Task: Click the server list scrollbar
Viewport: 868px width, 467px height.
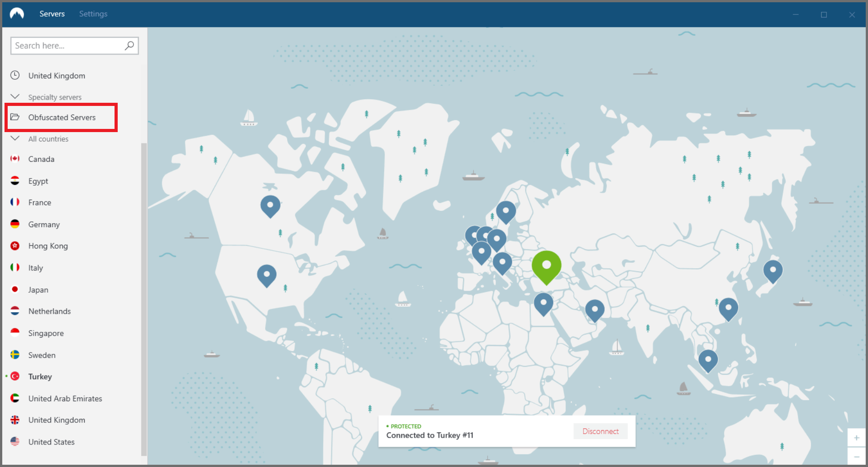Action: tap(144, 299)
